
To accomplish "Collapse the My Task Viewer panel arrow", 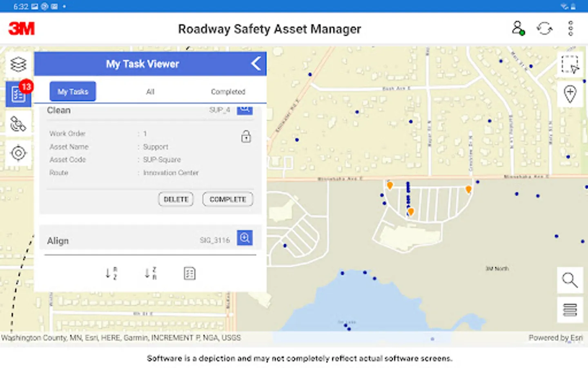I will [256, 64].
